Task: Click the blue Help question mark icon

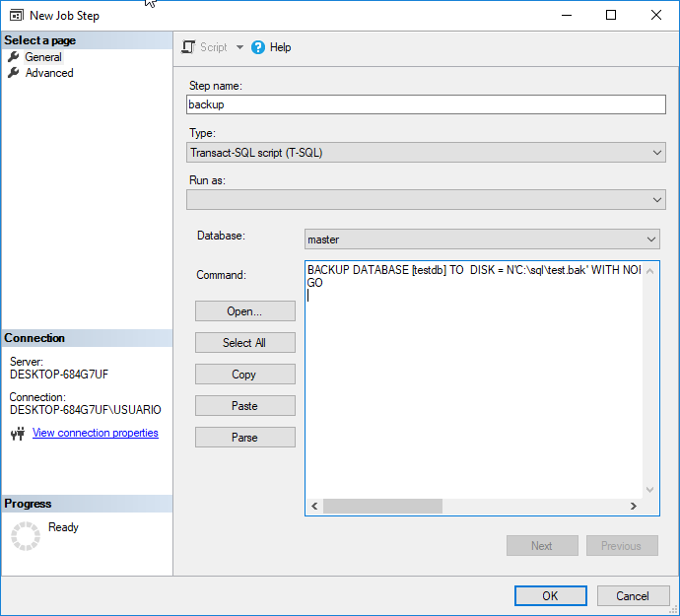Action: 258,47
